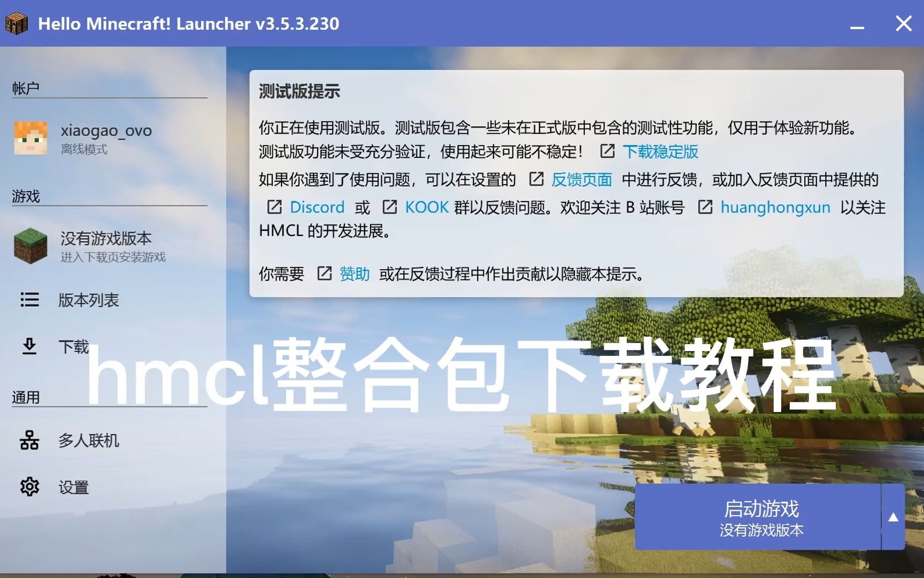The height and width of the screenshot is (578, 924).
Task: Open the 设置 settings page
Action: pos(110,487)
